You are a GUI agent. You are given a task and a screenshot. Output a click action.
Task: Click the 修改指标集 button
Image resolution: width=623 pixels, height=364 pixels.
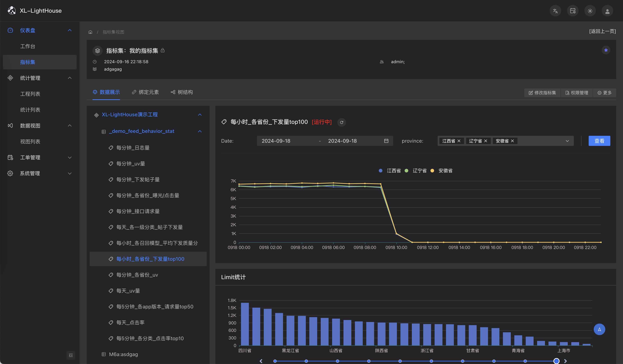tap(542, 93)
